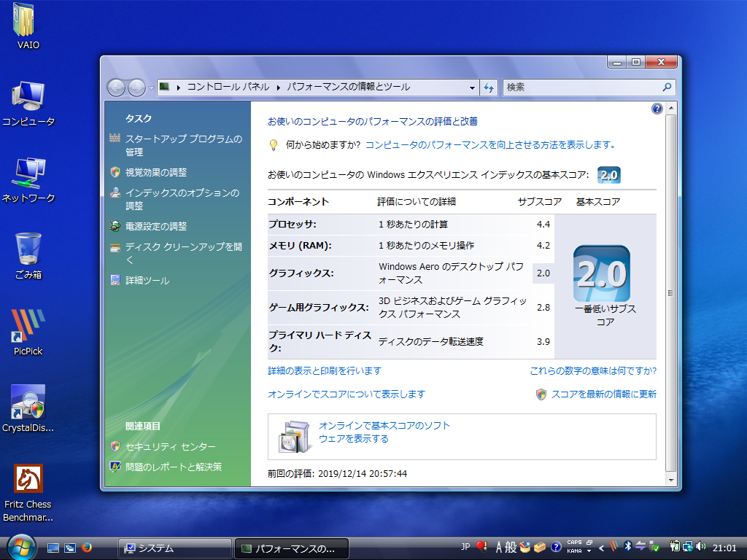The height and width of the screenshot is (560, 747).
Task: Click the performance improvement tips link
Action: pos(491,145)
